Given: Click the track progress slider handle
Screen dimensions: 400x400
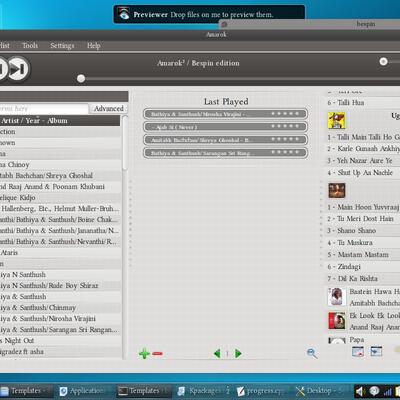Looking at the screenshot, I should click(x=81, y=79).
